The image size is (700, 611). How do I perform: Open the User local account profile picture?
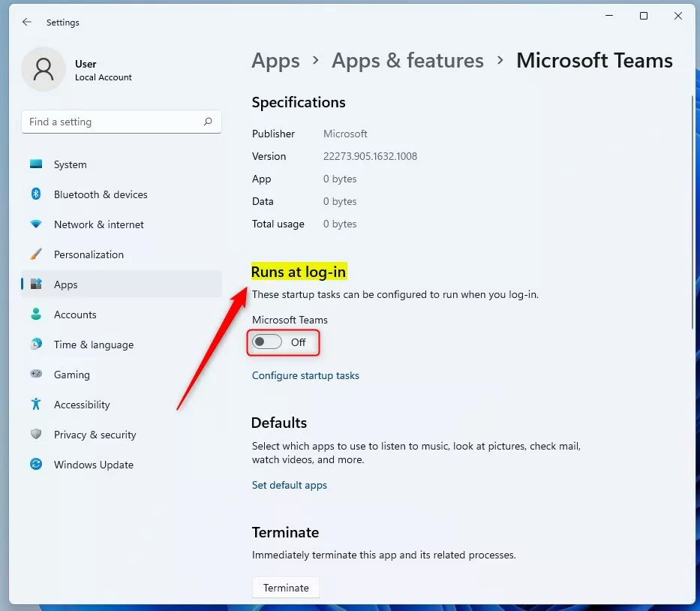pyautogui.click(x=44, y=70)
